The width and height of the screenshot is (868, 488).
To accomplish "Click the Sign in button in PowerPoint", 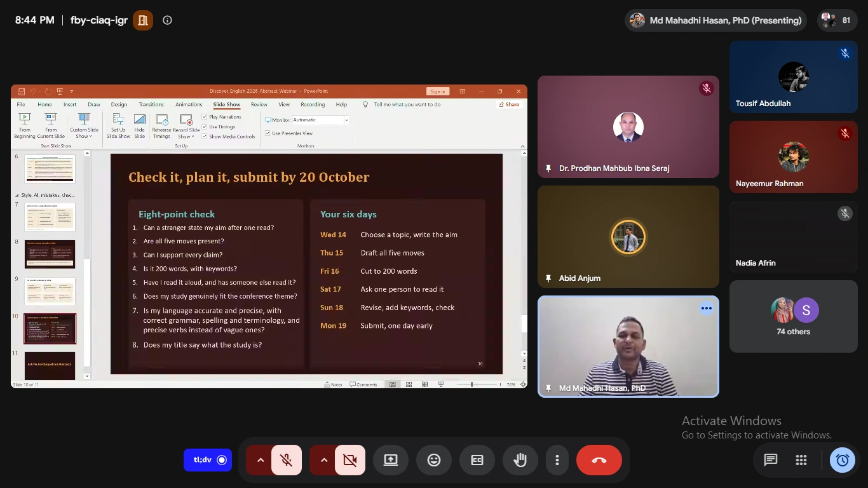I will pyautogui.click(x=437, y=91).
